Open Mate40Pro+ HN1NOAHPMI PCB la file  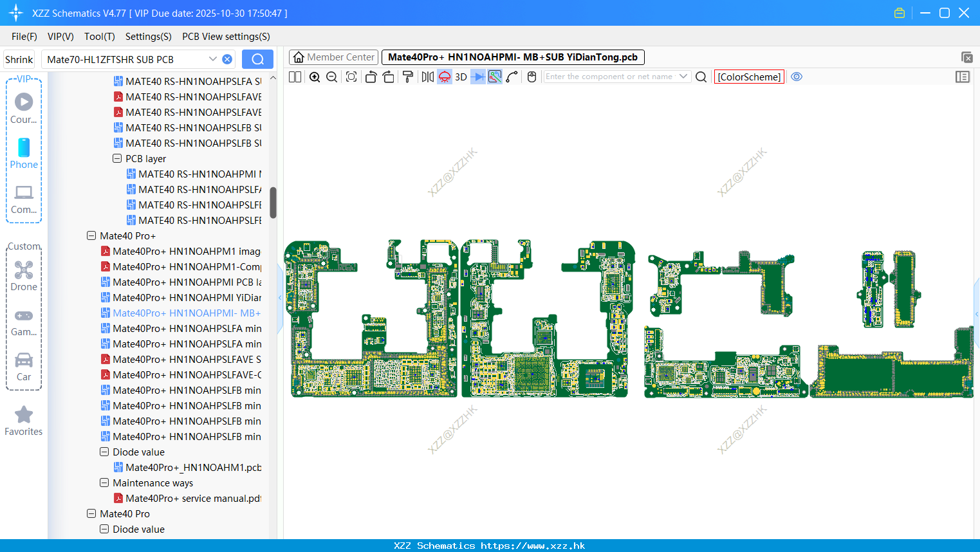(181, 282)
